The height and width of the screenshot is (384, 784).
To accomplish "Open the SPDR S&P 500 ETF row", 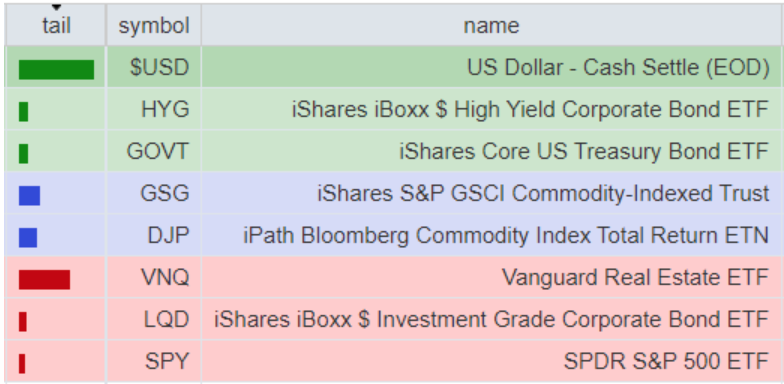I will tap(393, 360).
